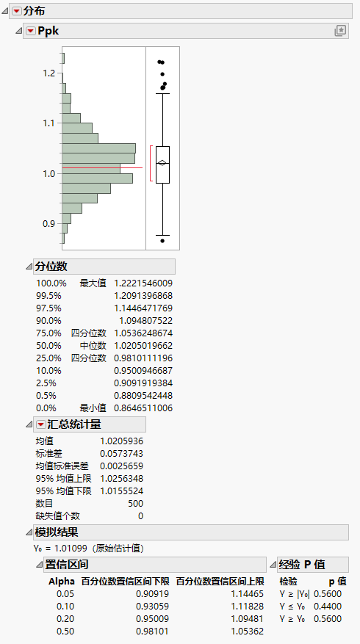Collapse the Ppk section disclosure triangle
Screen dimensions: 360x644
pos(18,31)
